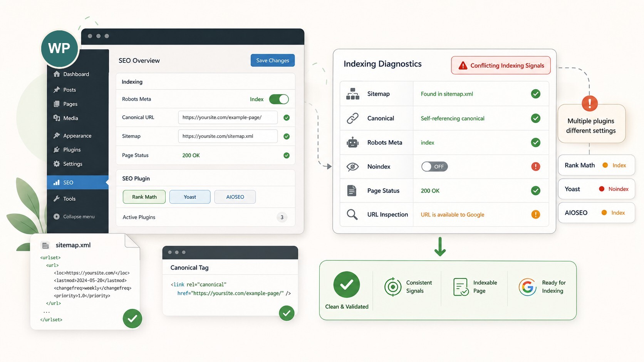
Task: Click the Consistent Signals target icon
Action: (x=393, y=287)
